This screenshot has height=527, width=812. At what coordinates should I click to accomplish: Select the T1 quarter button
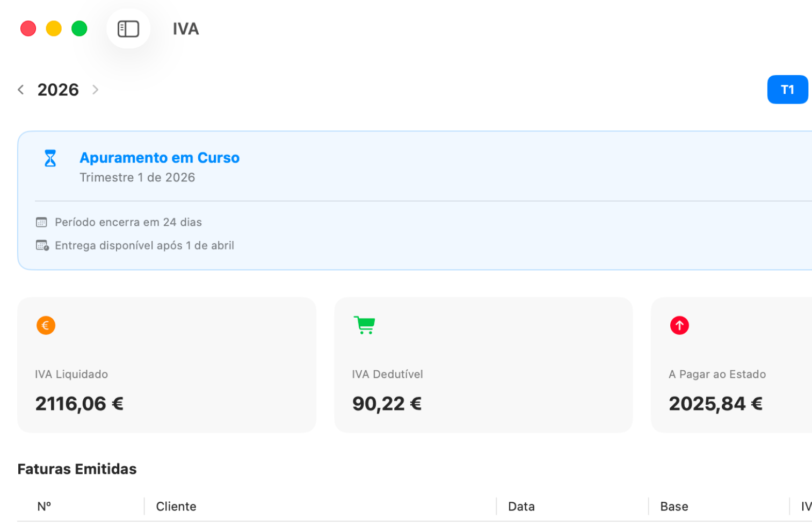787,90
